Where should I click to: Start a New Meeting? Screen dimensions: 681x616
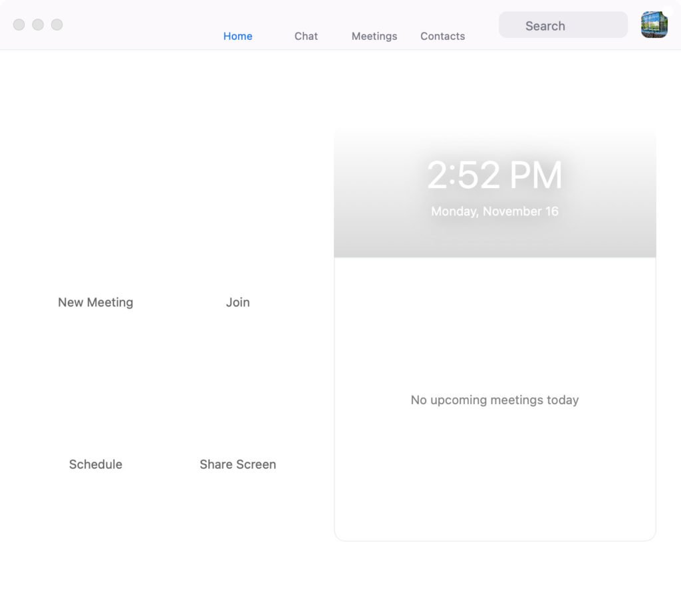pyautogui.click(x=95, y=302)
